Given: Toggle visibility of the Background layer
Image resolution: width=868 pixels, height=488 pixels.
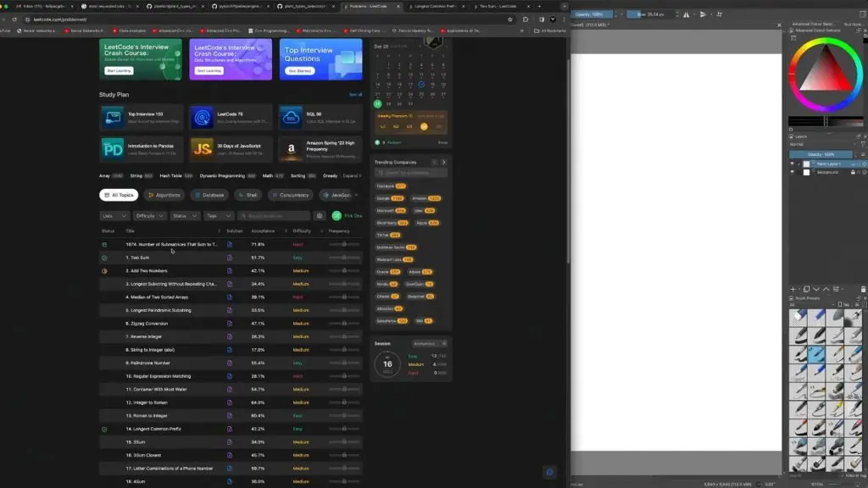Looking at the screenshot, I should 793,172.
